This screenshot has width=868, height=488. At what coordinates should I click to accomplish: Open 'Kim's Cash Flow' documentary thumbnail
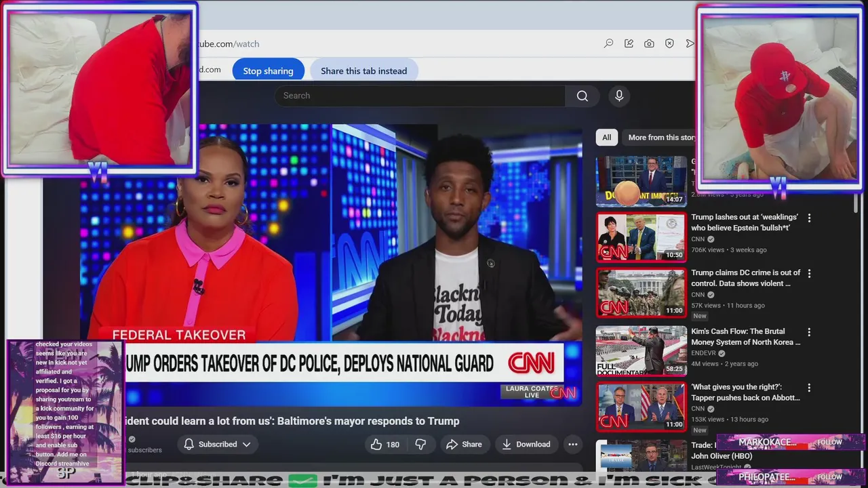pyautogui.click(x=641, y=351)
